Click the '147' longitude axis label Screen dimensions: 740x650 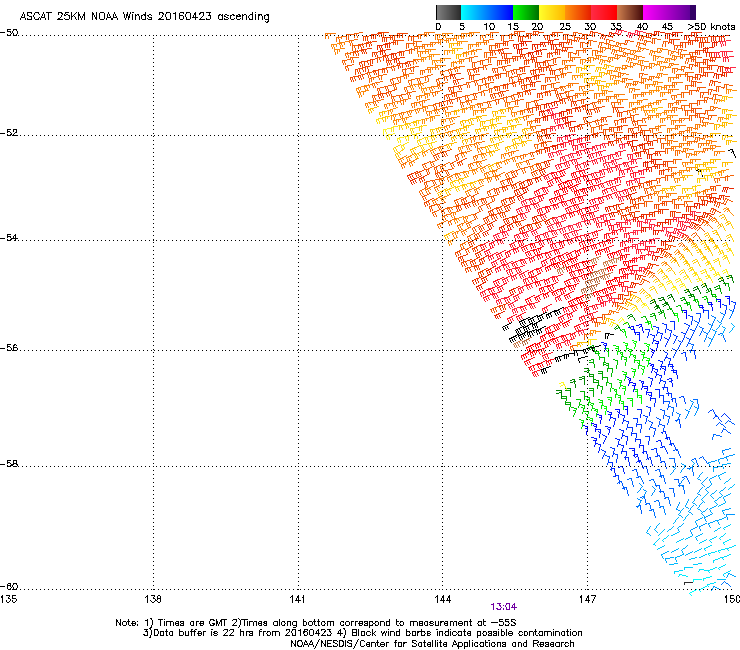pos(588,599)
